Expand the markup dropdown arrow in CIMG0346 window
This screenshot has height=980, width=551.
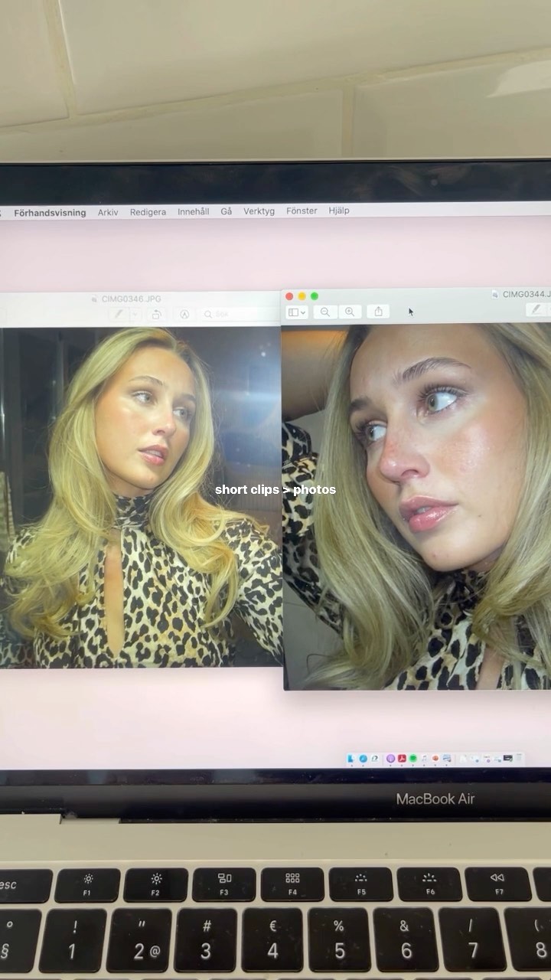click(135, 315)
